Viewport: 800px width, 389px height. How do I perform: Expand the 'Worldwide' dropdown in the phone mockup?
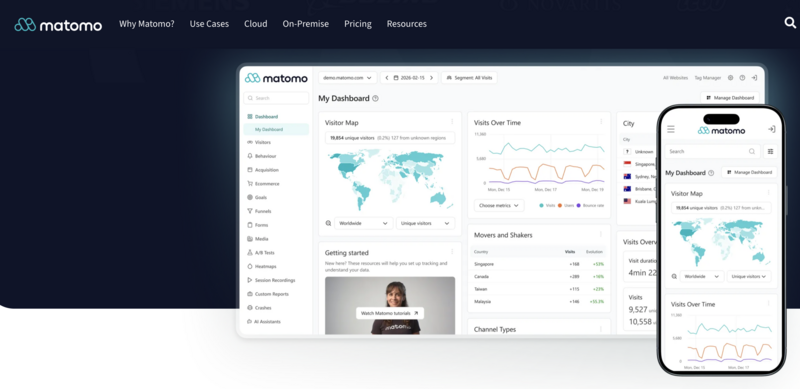pyautogui.click(x=702, y=276)
